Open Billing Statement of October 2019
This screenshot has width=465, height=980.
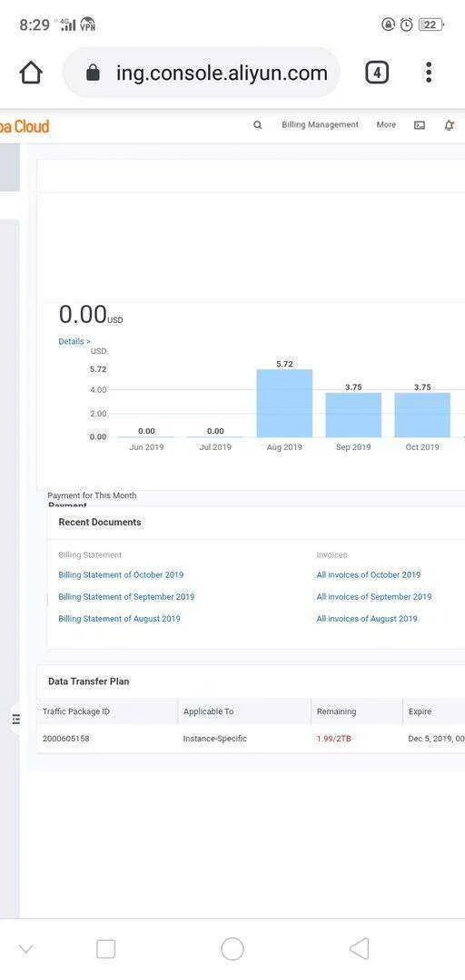[x=121, y=575]
